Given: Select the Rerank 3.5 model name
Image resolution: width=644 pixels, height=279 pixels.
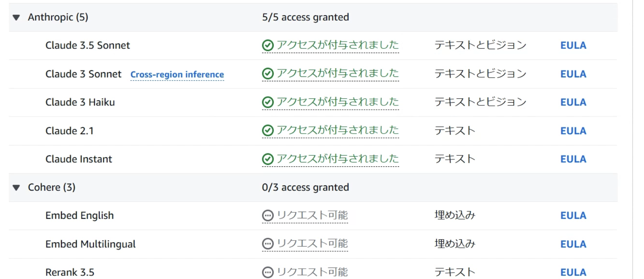Looking at the screenshot, I should click(x=70, y=272).
